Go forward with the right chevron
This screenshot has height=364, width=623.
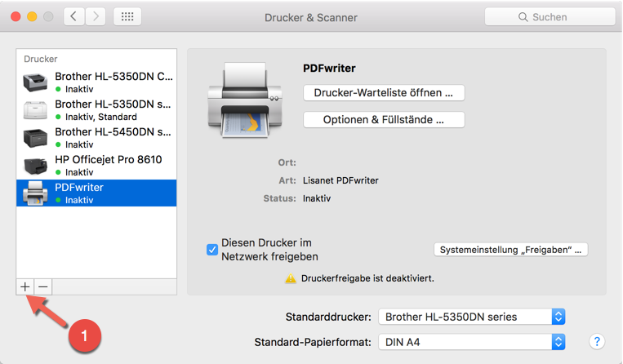(x=96, y=16)
